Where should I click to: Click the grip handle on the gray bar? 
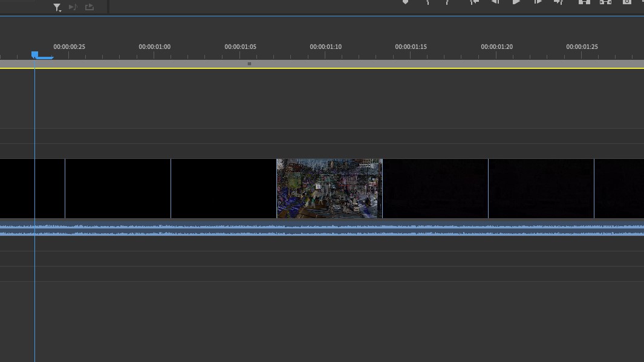[249, 63]
